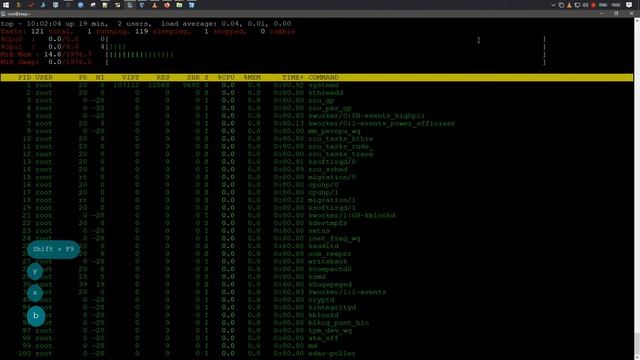
Task: Select the tpm_dev_wq process row
Action: [317, 331]
